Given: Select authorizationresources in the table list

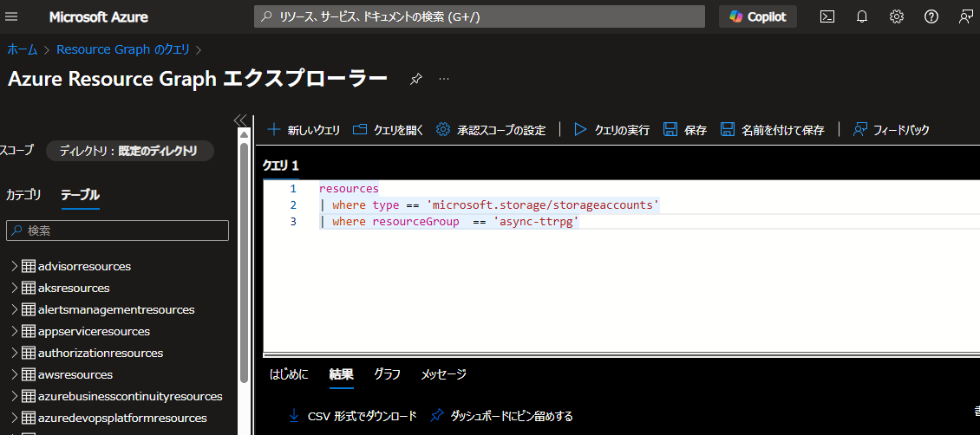Looking at the screenshot, I should [101, 354].
